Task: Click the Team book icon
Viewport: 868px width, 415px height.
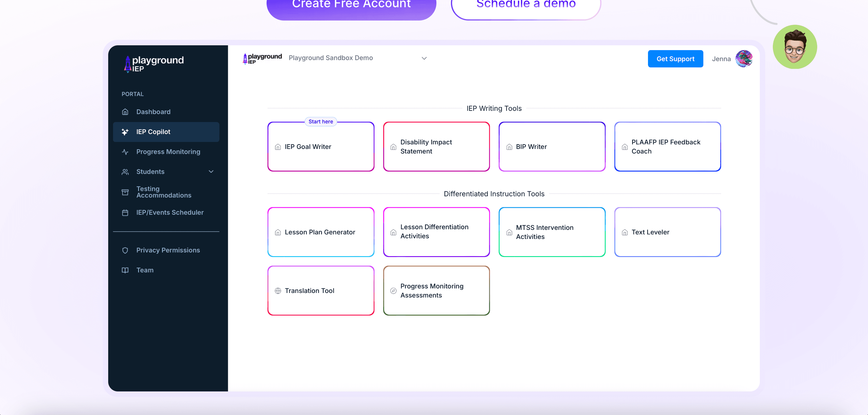Action: 125,270
